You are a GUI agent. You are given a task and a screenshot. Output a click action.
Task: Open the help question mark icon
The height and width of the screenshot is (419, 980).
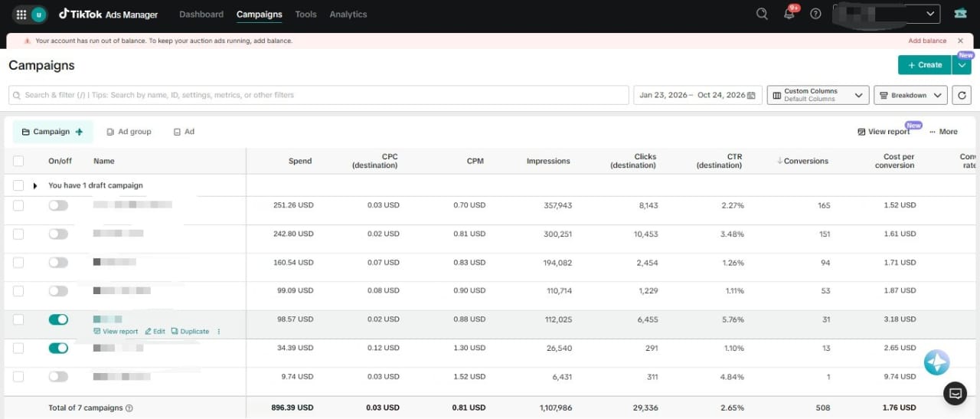815,14
